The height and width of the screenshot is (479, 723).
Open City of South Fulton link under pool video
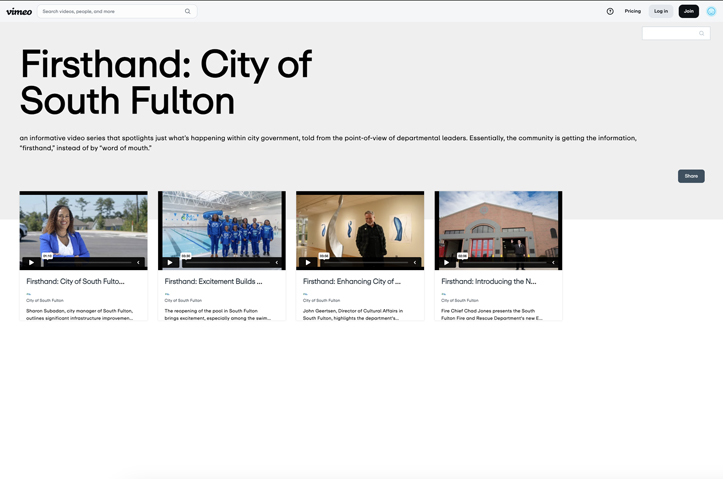tap(183, 301)
